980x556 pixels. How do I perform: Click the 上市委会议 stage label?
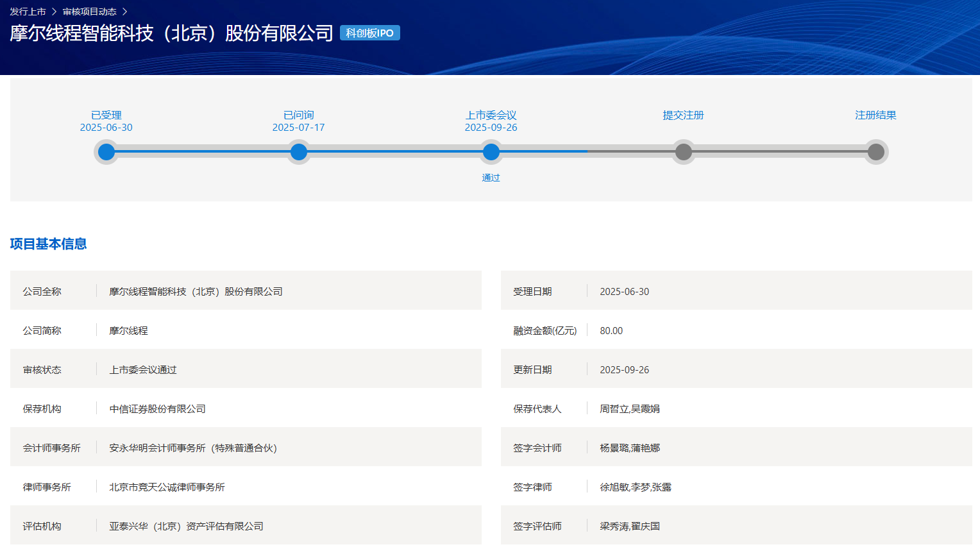[491, 115]
